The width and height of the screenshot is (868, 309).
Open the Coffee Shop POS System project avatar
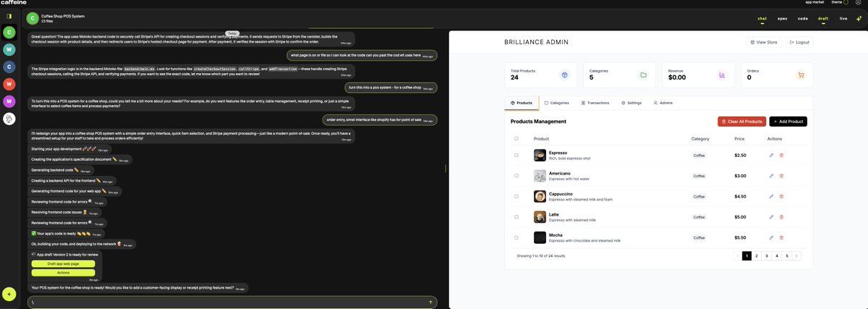pyautogui.click(x=33, y=19)
